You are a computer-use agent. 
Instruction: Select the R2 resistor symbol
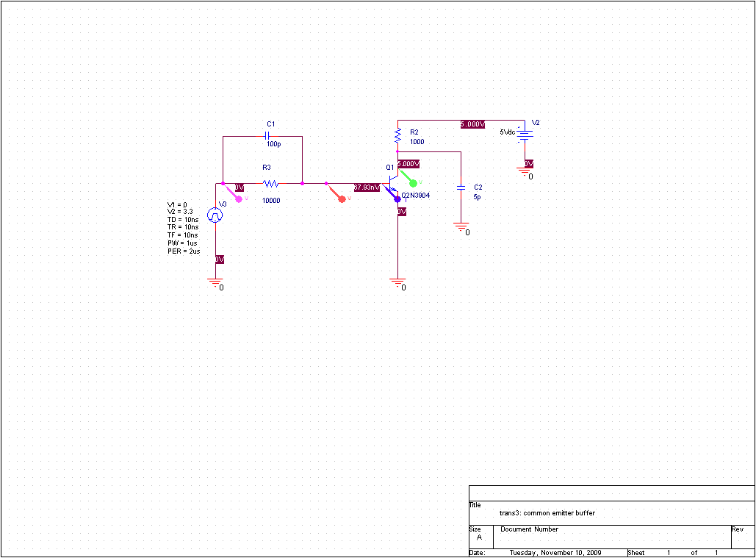[397, 136]
